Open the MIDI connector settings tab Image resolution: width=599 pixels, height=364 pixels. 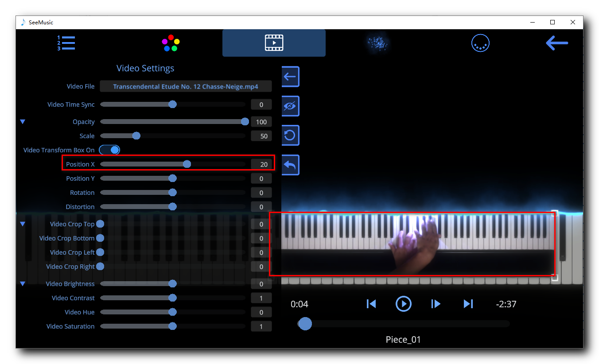click(x=480, y=43)
